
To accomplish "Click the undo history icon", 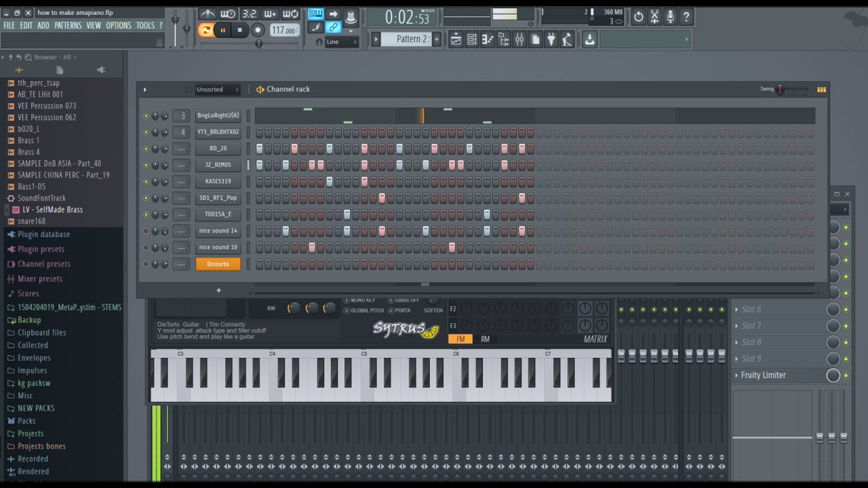I will tap(638, 17).
